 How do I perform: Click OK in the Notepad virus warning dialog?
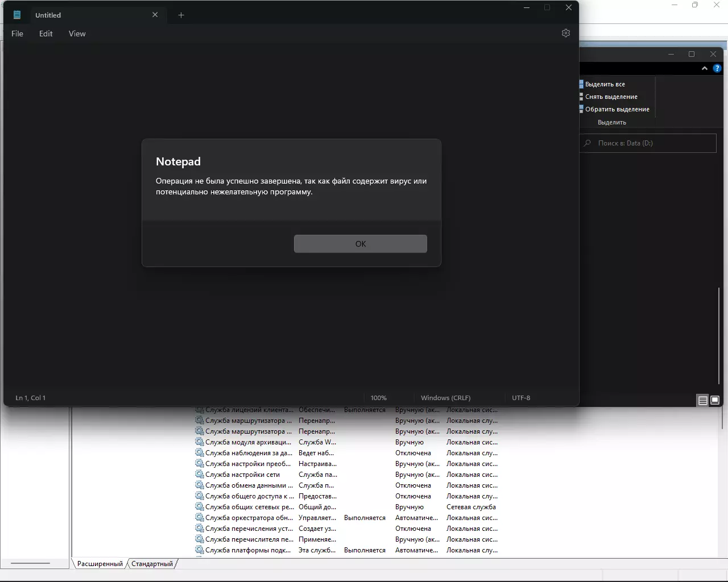(x=360, y=244)
